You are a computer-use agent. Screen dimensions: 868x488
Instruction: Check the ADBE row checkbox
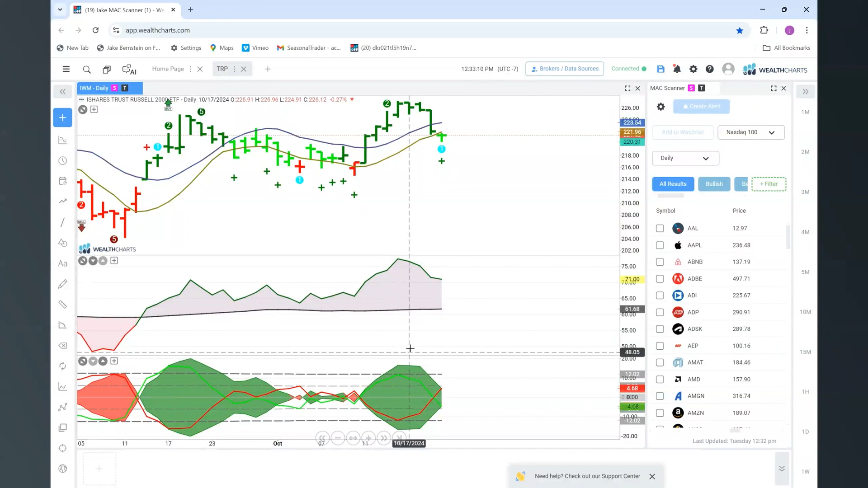click(x=660, y=279)
